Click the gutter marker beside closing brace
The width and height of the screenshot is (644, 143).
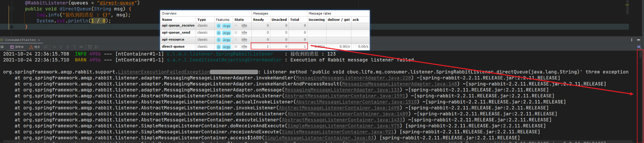click(x=11, y=27)
